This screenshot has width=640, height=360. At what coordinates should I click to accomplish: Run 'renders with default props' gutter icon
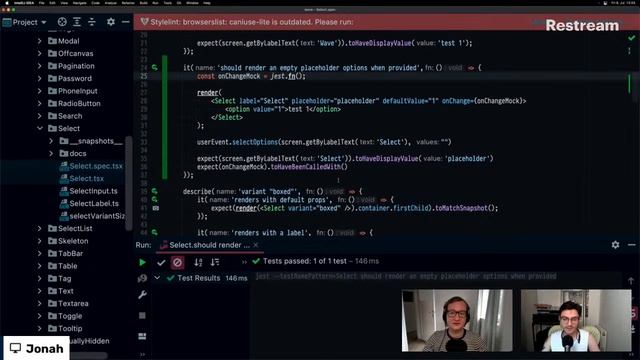pyautogui.click(x=155, y=200)
